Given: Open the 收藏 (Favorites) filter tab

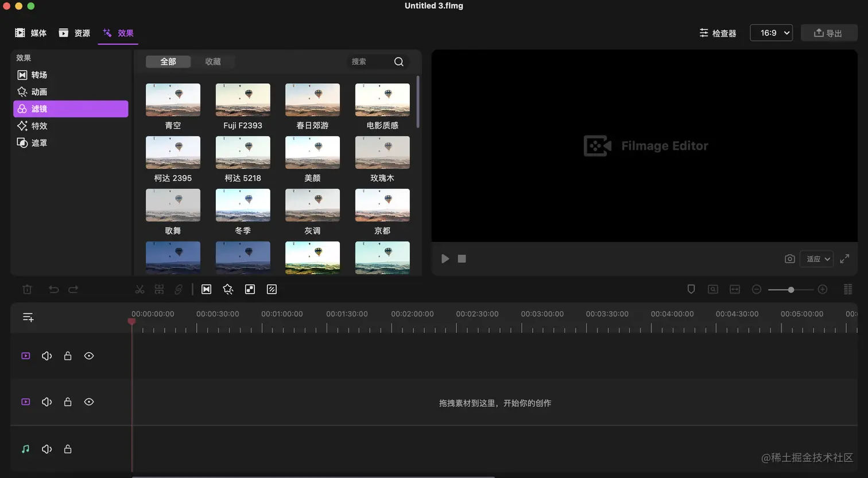Looking at the screenshot, I should coord(213,61).
